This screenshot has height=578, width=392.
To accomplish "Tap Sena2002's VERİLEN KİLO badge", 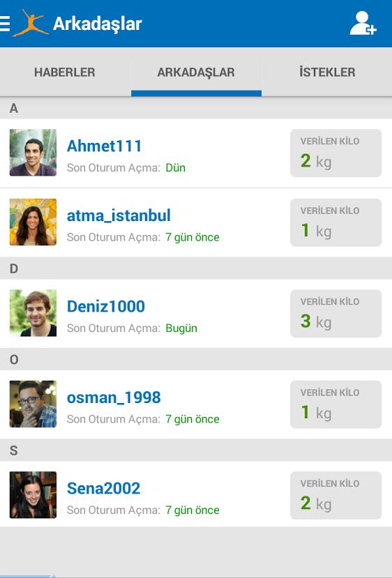I will (336, 496).
